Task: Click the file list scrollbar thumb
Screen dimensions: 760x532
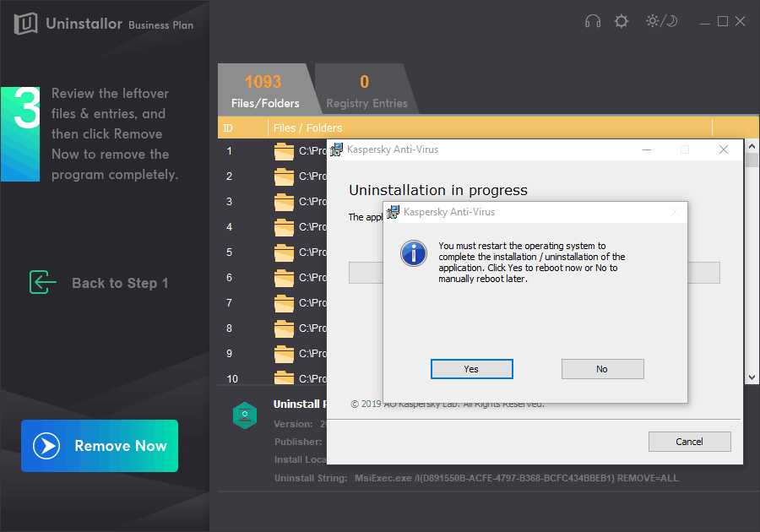Action: tap(752, 160)
